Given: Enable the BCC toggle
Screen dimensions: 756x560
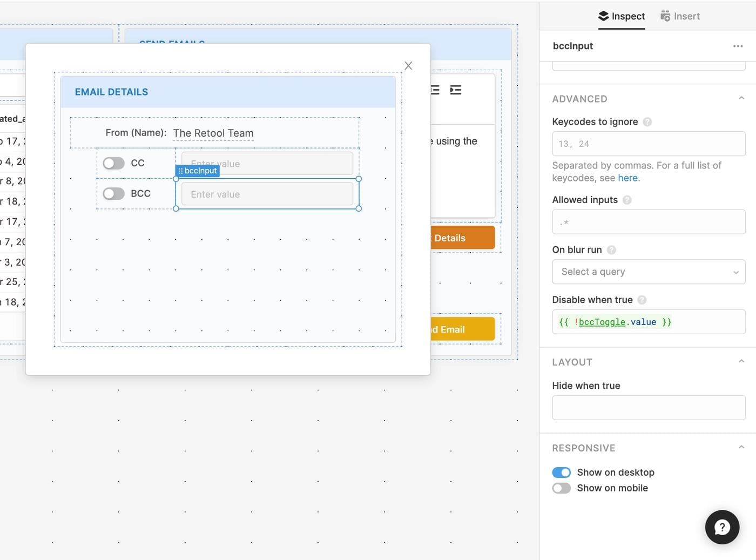Looking at the screenshot, I should tap(113, 193).
